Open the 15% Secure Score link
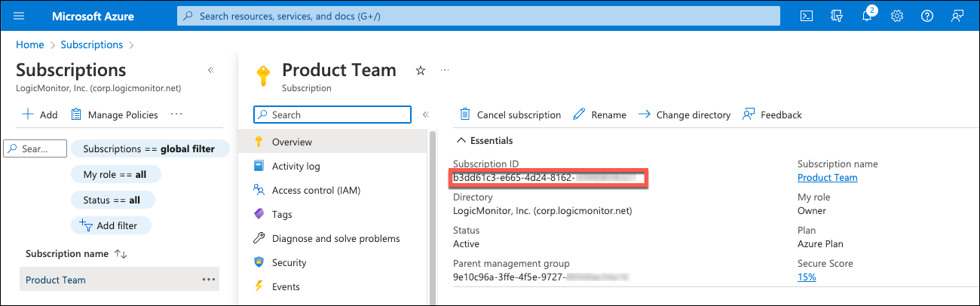 click(807, 277)
